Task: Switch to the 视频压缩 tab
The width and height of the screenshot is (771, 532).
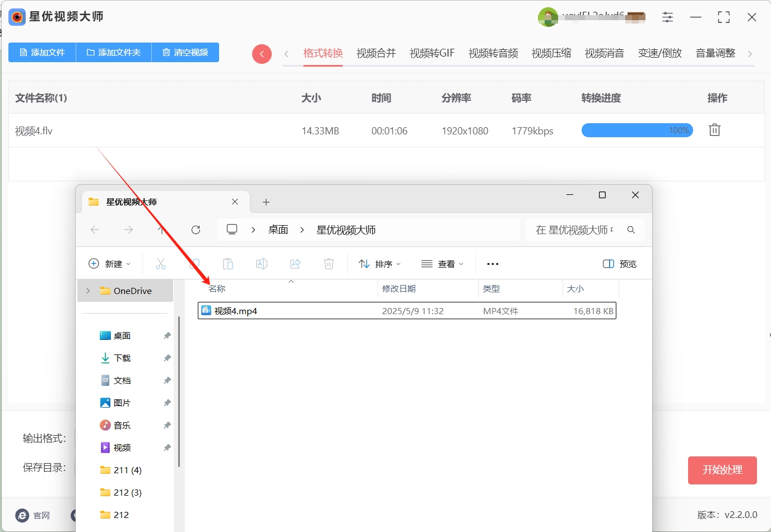Action: pyautogui.click(x=551, y=53)
